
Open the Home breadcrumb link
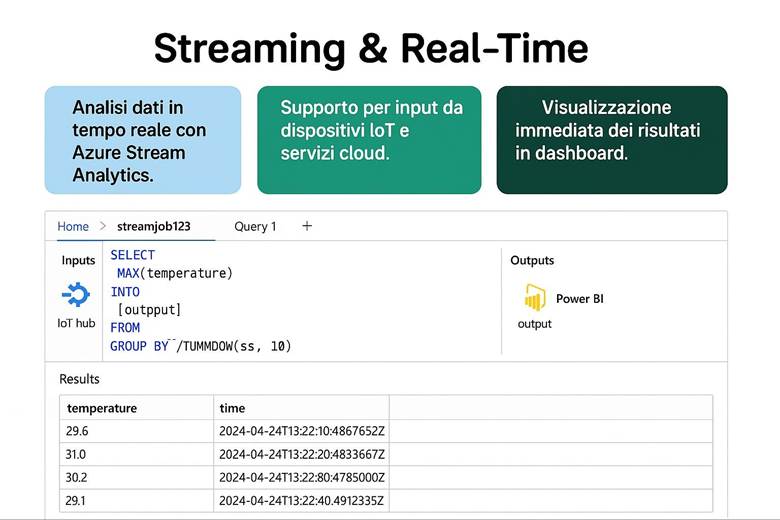73,227
